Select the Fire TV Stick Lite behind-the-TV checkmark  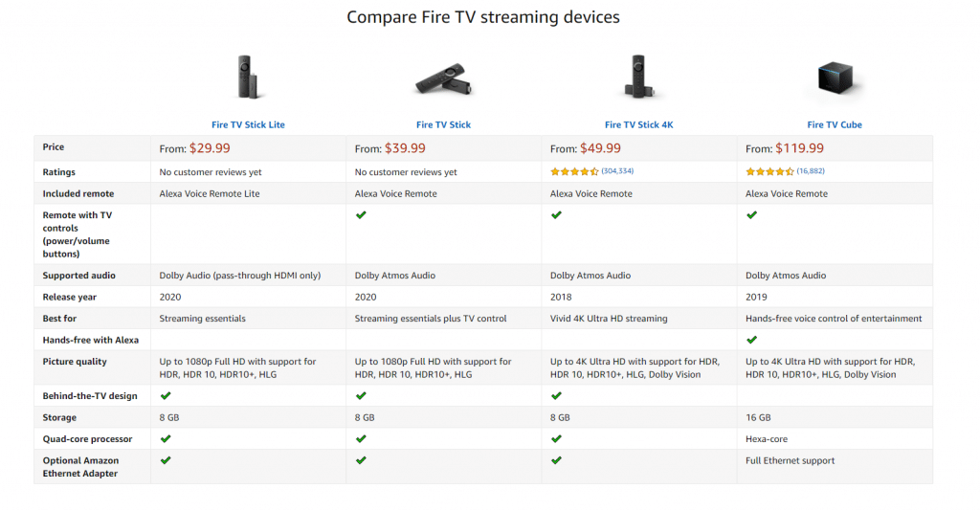166,395
